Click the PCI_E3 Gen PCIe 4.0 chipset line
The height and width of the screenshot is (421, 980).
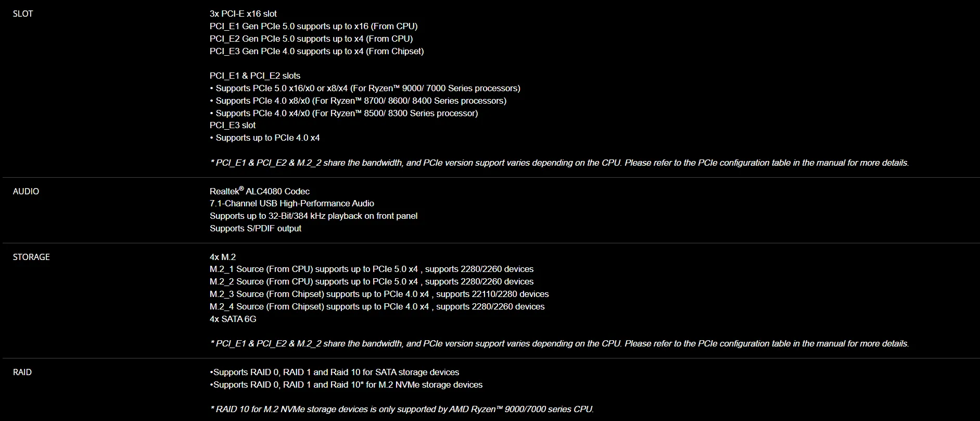[316, 51]
